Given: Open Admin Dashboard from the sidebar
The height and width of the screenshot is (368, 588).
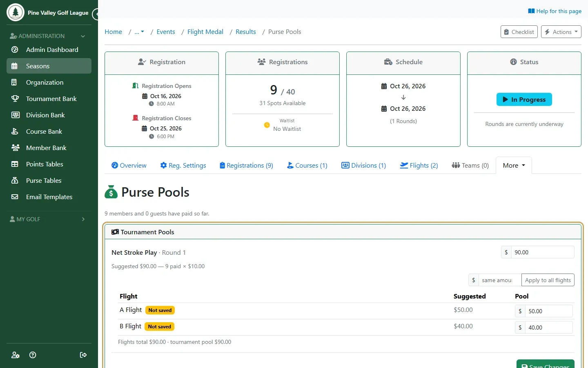Looking at the screenshot, I should point(49,49).
